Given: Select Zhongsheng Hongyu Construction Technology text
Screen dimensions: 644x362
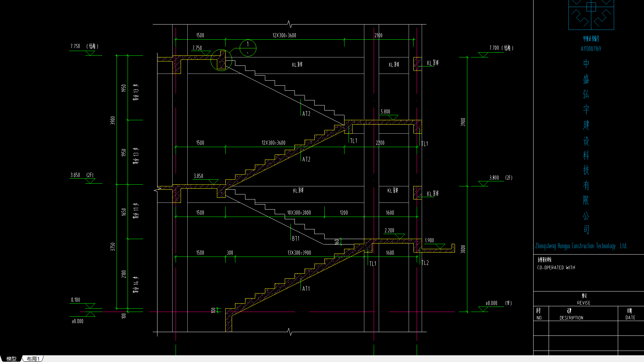Looking at the screenshot, I should [581, 246].
